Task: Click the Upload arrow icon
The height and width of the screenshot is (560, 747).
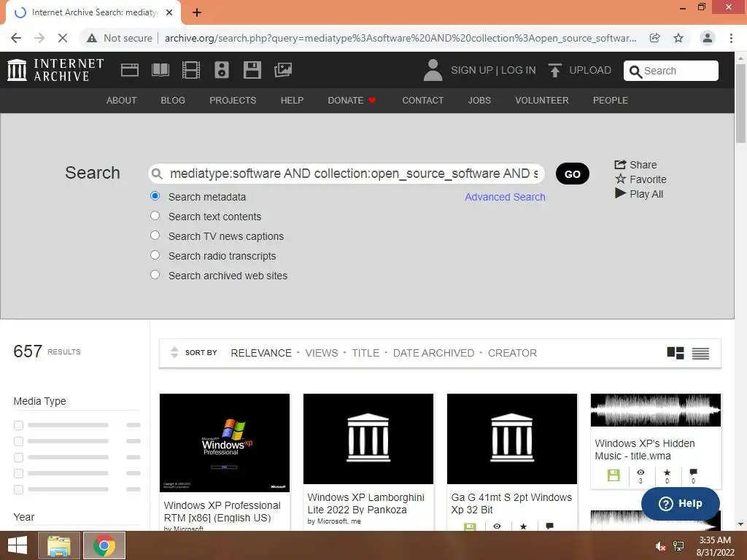Action: tap(554, 70)
